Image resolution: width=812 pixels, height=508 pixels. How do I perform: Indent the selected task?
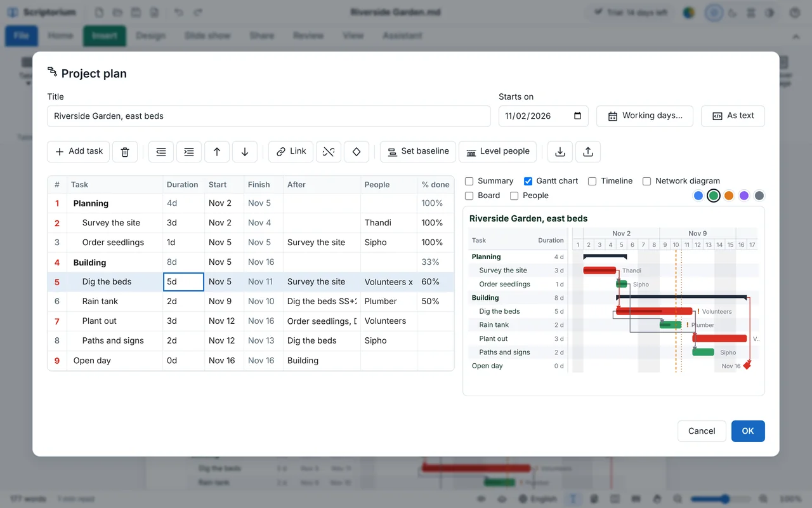pyautogui.click(x=189, y=152)
